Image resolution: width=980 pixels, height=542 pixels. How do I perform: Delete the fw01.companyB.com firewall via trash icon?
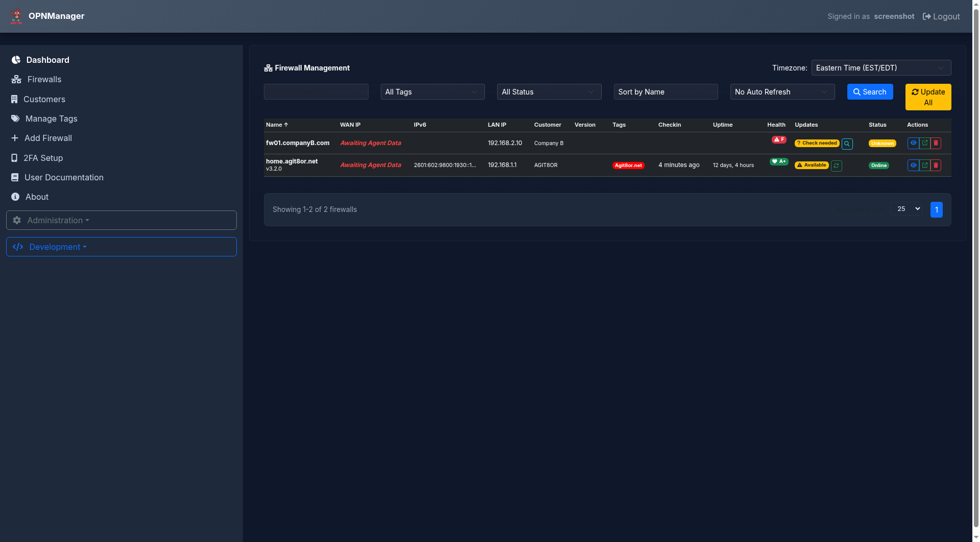coord(936,144)
